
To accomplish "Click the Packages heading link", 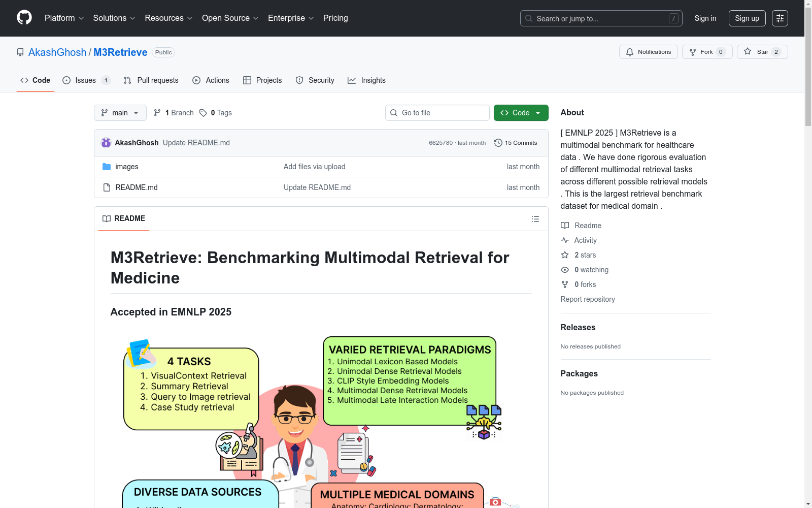I will click(x=579, y=374).
